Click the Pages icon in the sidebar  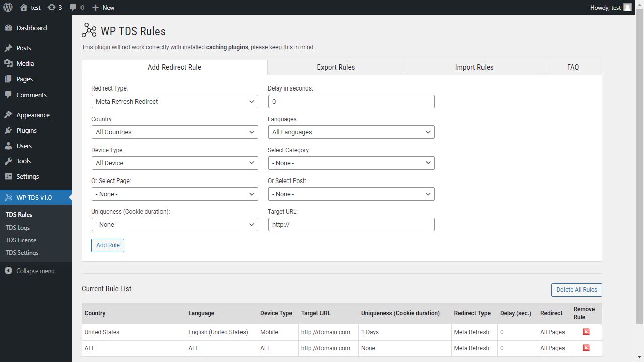pos(8,79)
